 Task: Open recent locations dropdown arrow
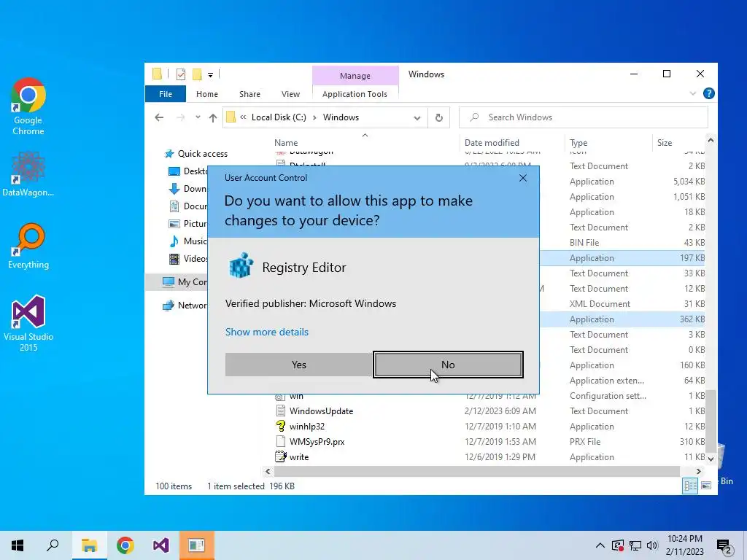[198, 117]
